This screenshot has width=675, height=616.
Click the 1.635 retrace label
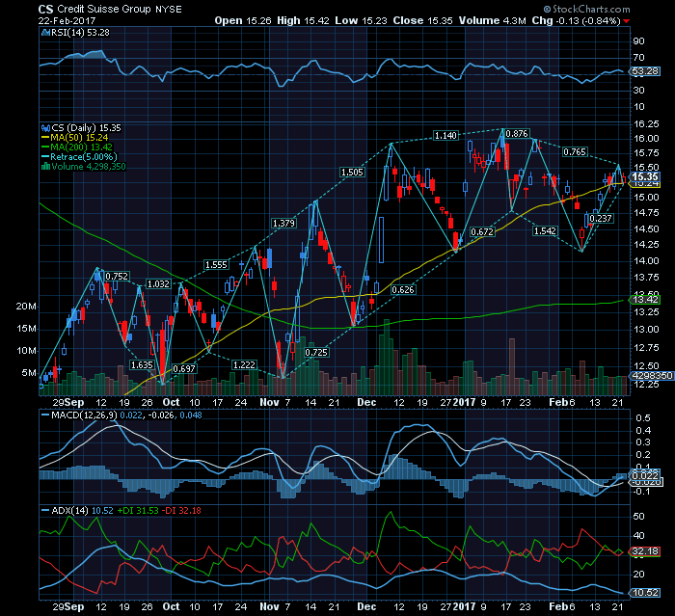(142, 365)
